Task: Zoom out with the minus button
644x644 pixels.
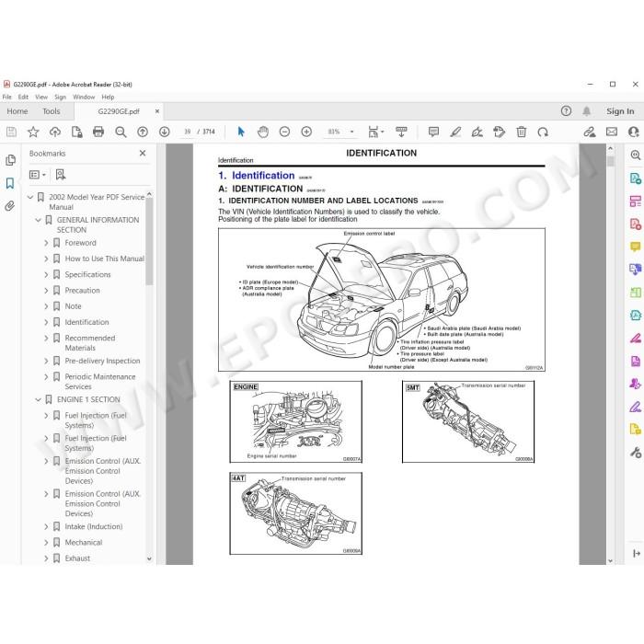Action: 284,132
